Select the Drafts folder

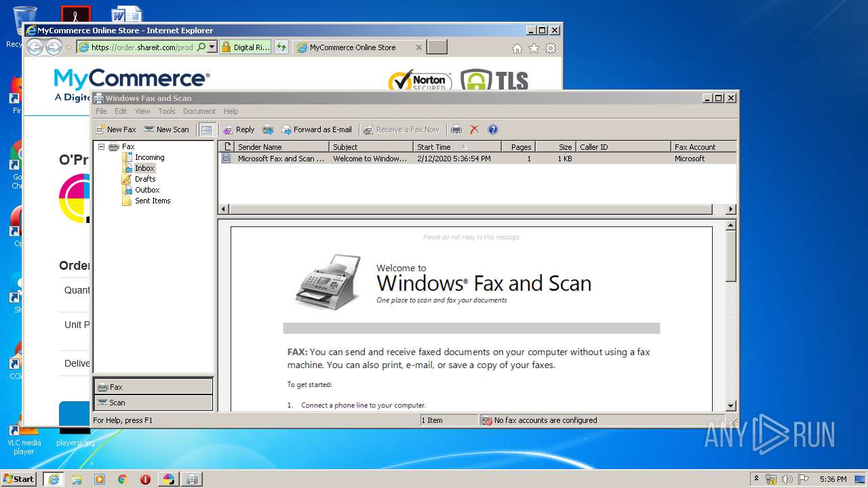[145, 179]
